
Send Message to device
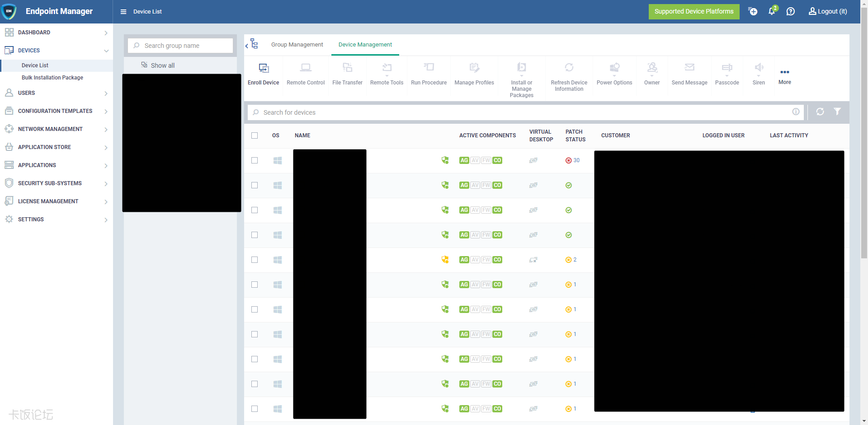point(689,74)
